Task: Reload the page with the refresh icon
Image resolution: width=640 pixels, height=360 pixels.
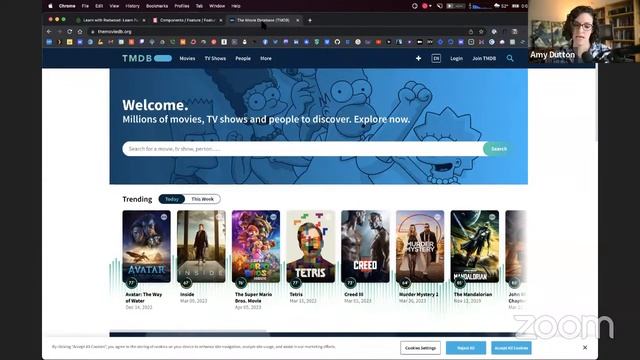Action: 70,31
